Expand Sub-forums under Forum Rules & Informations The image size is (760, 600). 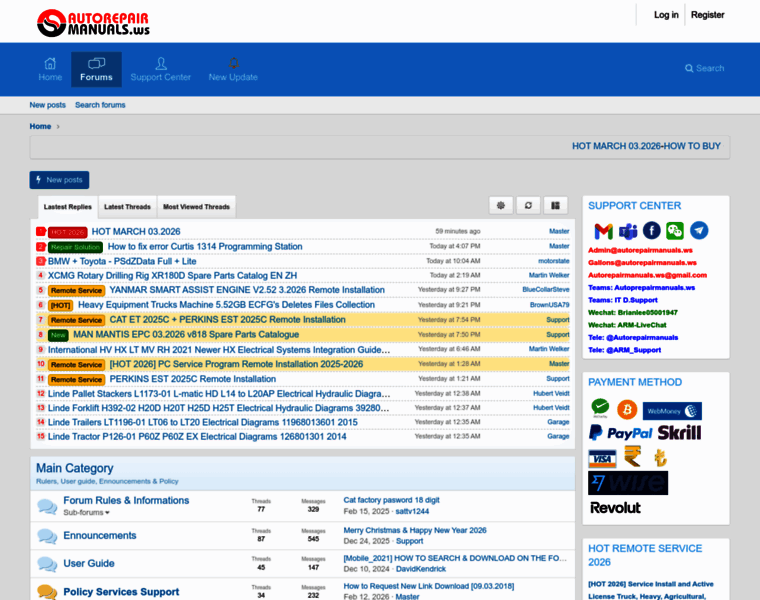(x=87, y=513)
